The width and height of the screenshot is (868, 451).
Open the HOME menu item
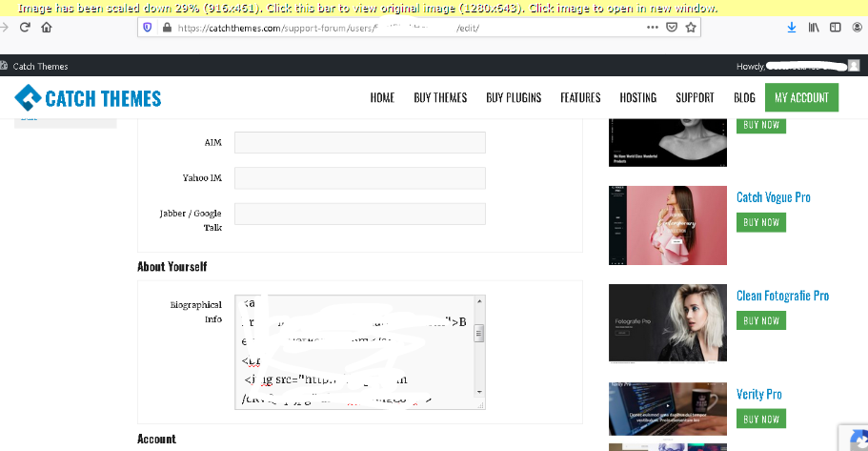(x=382, y=98)
